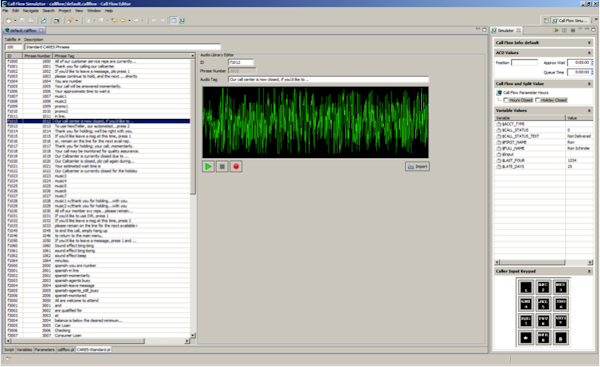Select the CARES-Standard.pl tab
Screen dimensions: 600x367
(94, 350)
